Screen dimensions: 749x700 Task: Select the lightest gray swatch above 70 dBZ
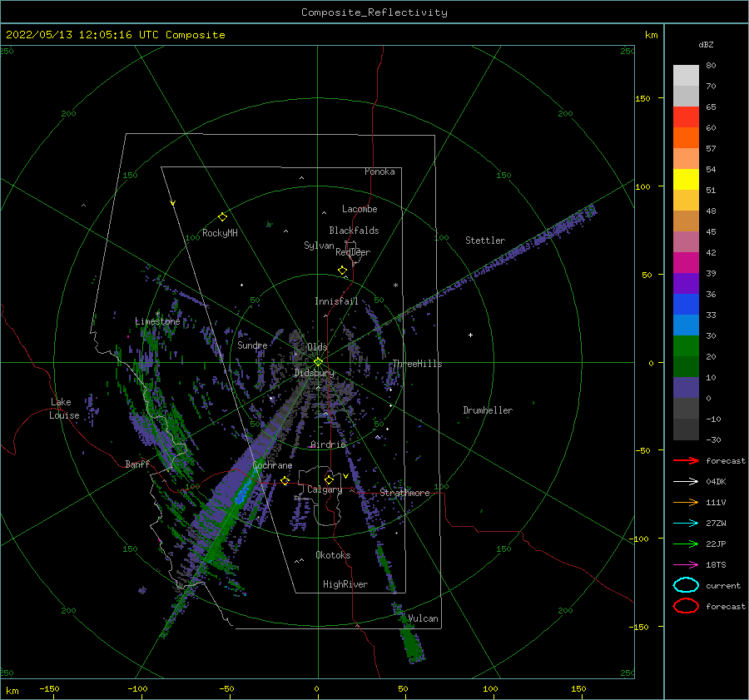[x=686, y=76]
